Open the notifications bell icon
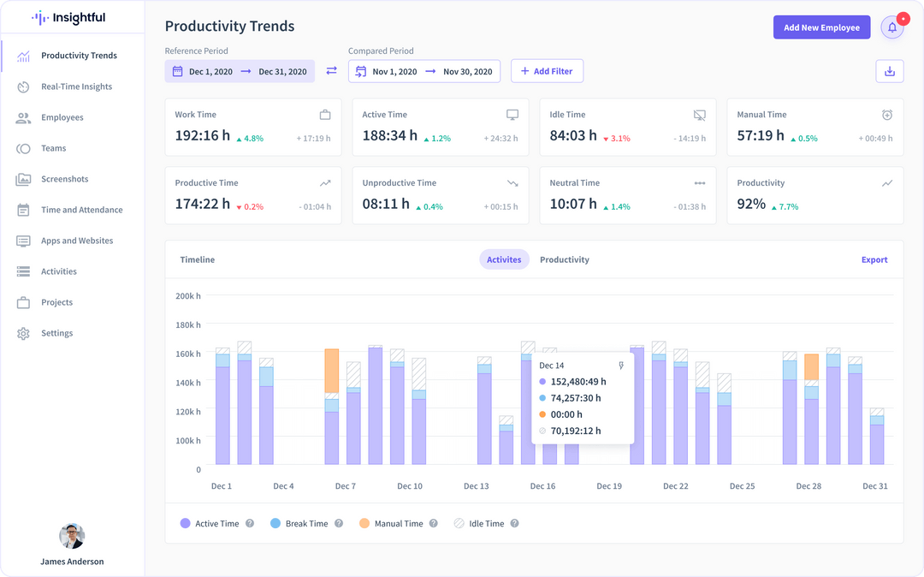Viewport: 924px width, 577px height. click(892, 27)
